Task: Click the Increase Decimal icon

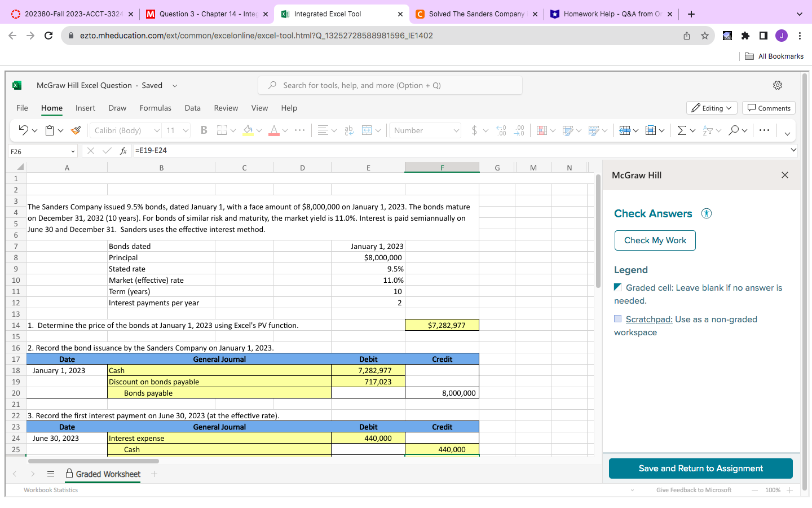Action: (501, 130)
